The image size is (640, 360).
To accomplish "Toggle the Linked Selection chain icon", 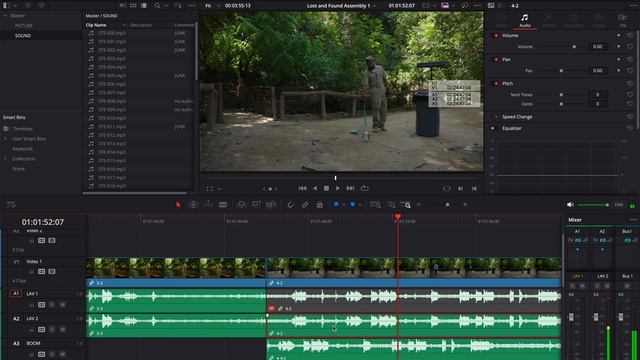I will 305,204.
